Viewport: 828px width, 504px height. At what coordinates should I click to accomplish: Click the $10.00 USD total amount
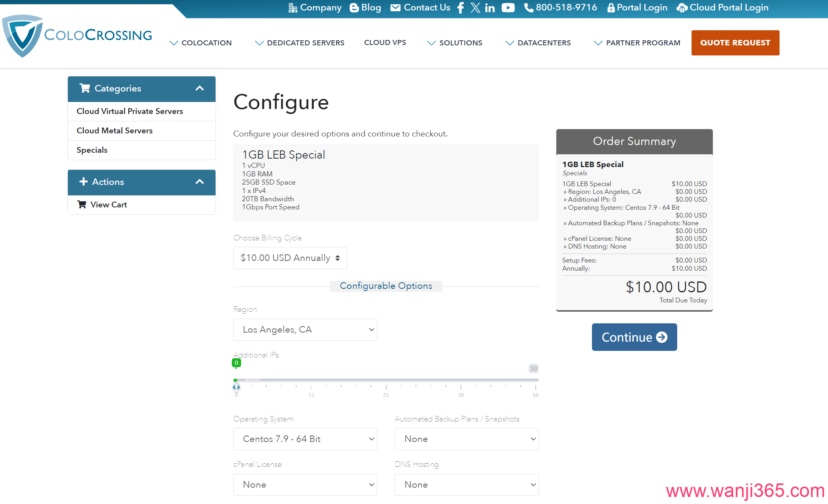tap(666, 287)
